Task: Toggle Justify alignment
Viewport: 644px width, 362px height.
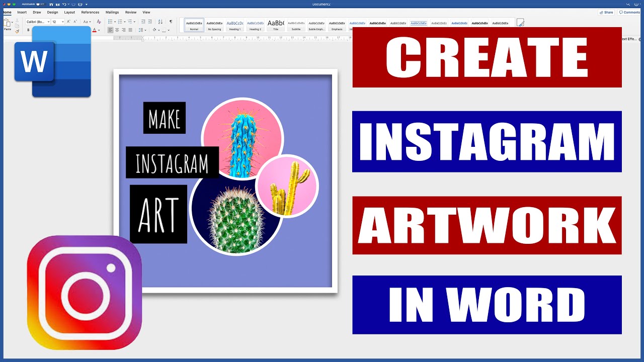Action: pos(130,30)
